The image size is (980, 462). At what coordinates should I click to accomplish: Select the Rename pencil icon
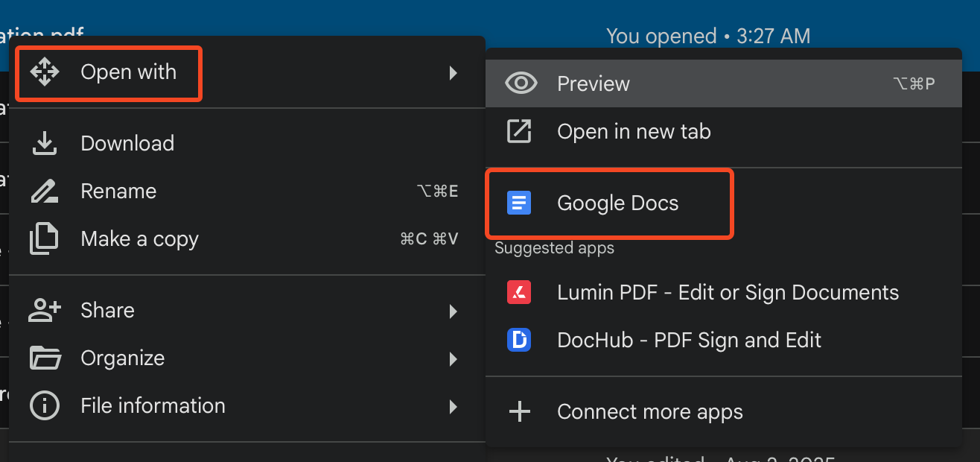(45, 192)
